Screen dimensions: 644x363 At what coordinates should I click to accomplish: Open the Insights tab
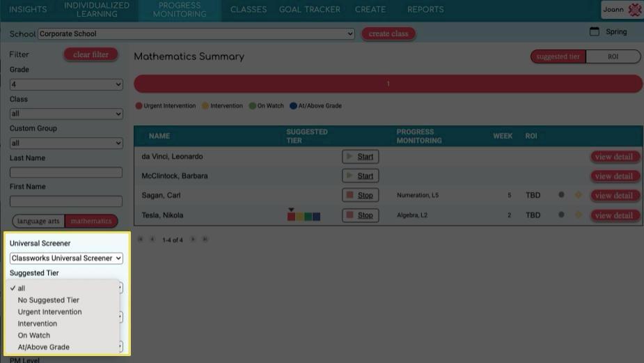point(28,10)
